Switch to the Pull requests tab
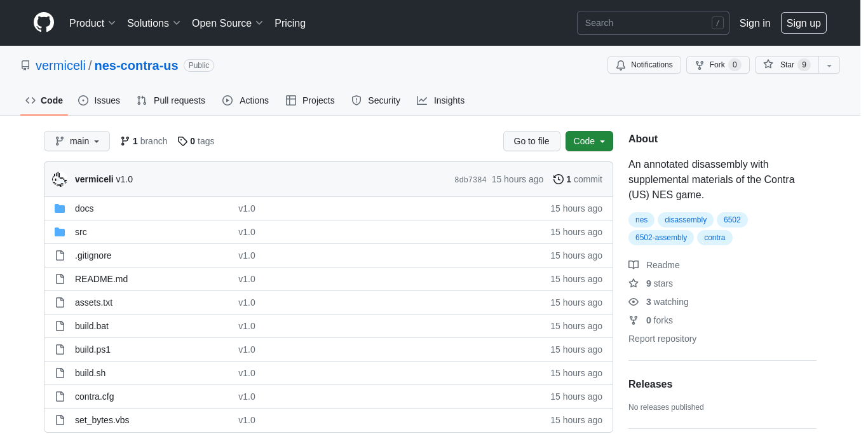Screen dimensions: 868x434 pyautogui.click(x=171, y=100)
